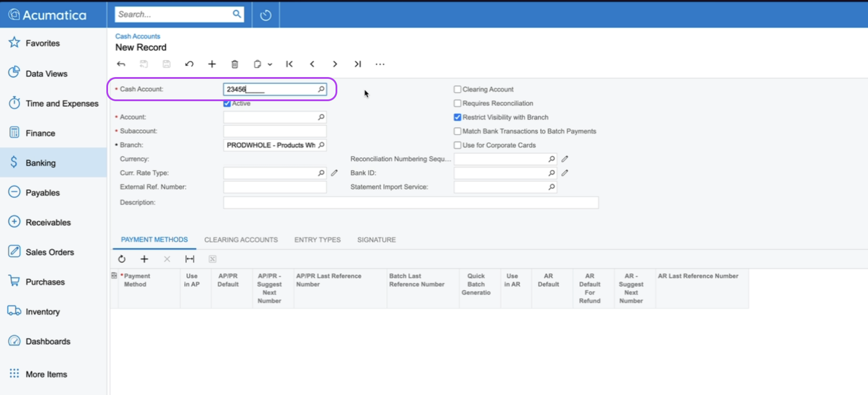This screenshot has width=868, height=395.
Task: Expand the clipboard dropdown arrow
Action: point(270,64)
